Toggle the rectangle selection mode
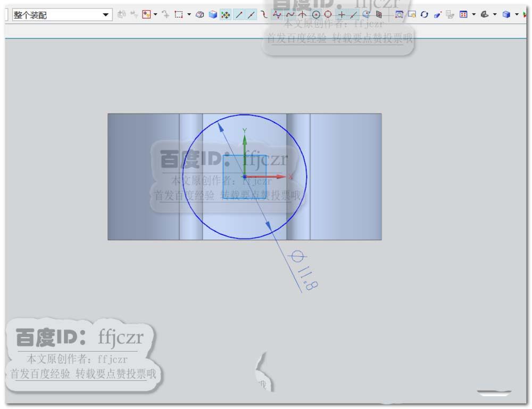Screen dimensions: 532x409 (x=179, y=14)
